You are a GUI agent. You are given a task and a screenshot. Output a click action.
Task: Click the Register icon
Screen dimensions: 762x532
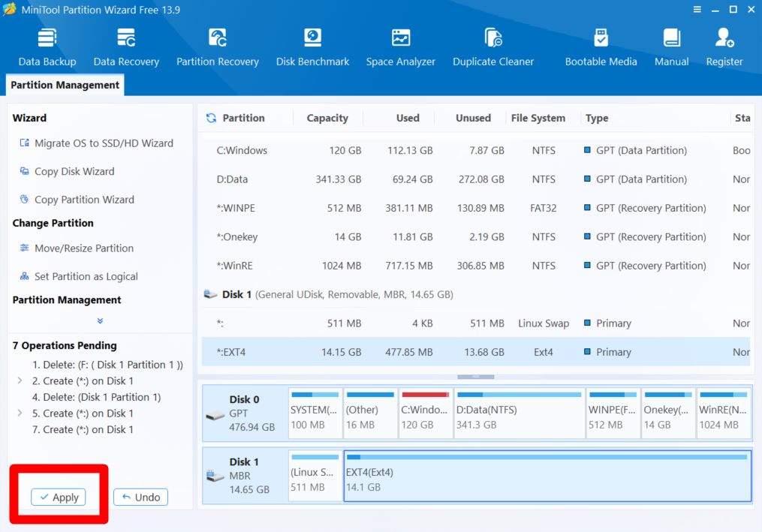[x=724, y=47]
